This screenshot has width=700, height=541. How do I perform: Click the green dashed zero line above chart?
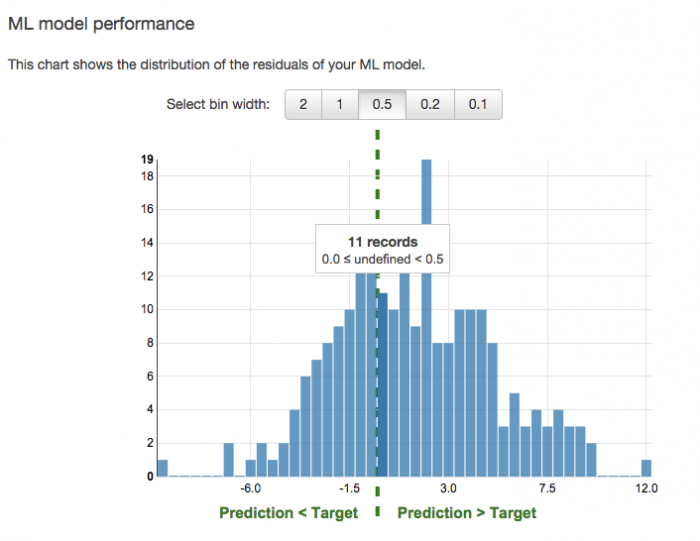pos(378,174)
